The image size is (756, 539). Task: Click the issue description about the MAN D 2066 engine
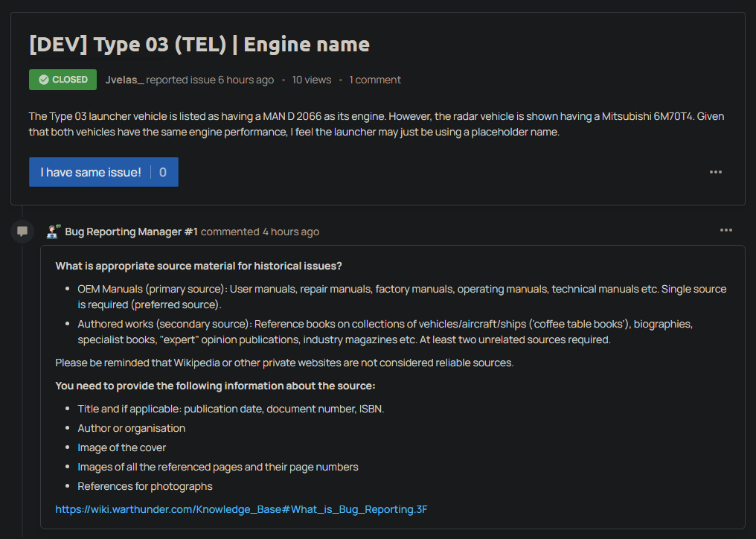click(x=376, y=124)
